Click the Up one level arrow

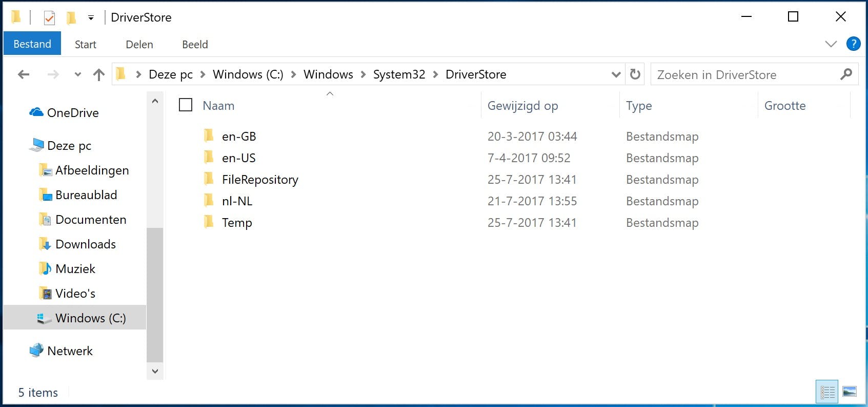[99, 75]
